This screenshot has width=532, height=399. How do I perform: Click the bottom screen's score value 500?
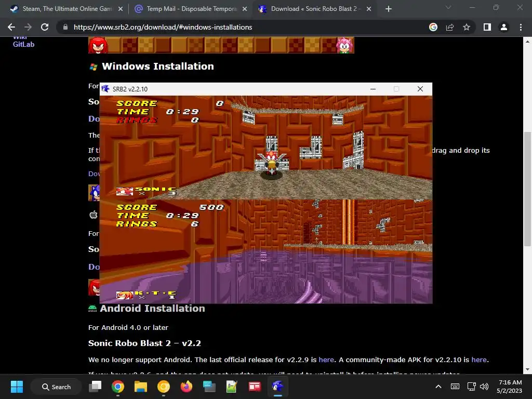211,207
